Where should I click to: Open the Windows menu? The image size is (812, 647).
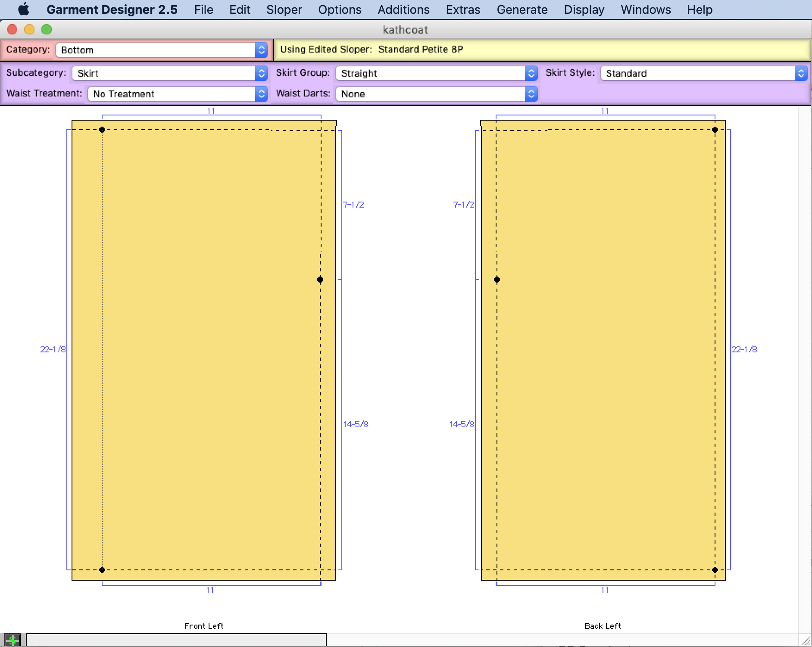646,9
